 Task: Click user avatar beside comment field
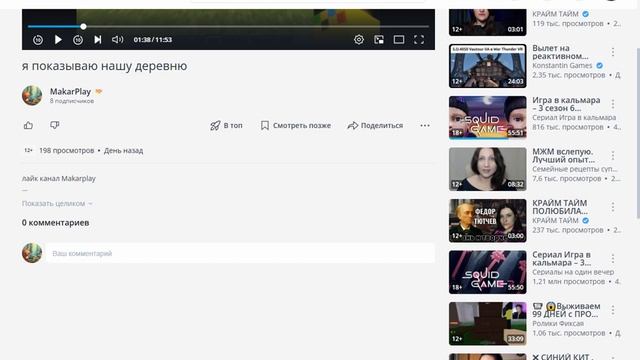click(x=32, y=253)
